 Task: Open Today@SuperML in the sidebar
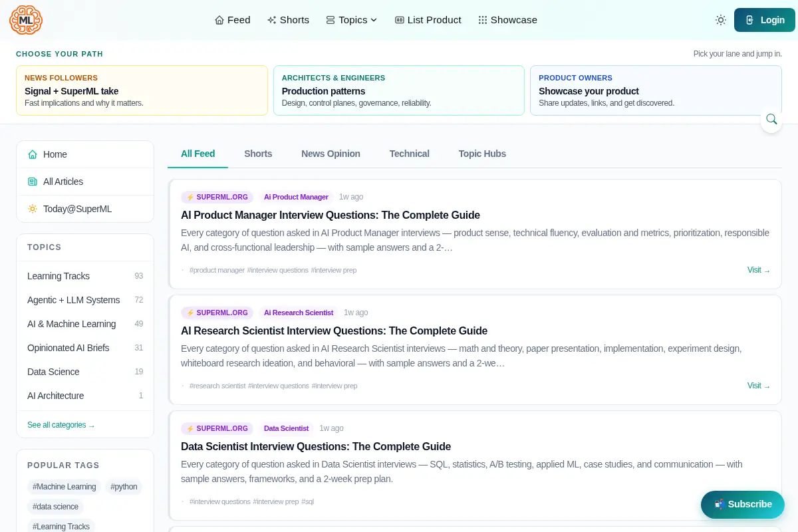[x=85, y=209]
